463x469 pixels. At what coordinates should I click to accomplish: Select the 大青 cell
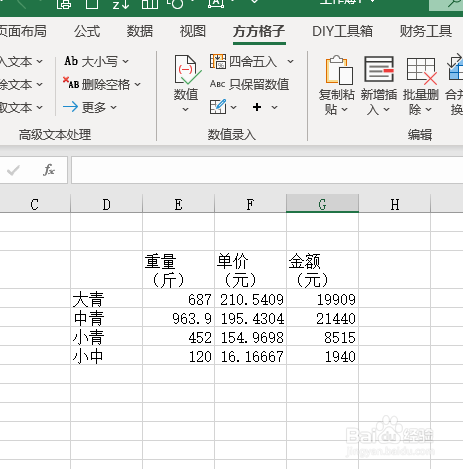click(x=106, y=298)
